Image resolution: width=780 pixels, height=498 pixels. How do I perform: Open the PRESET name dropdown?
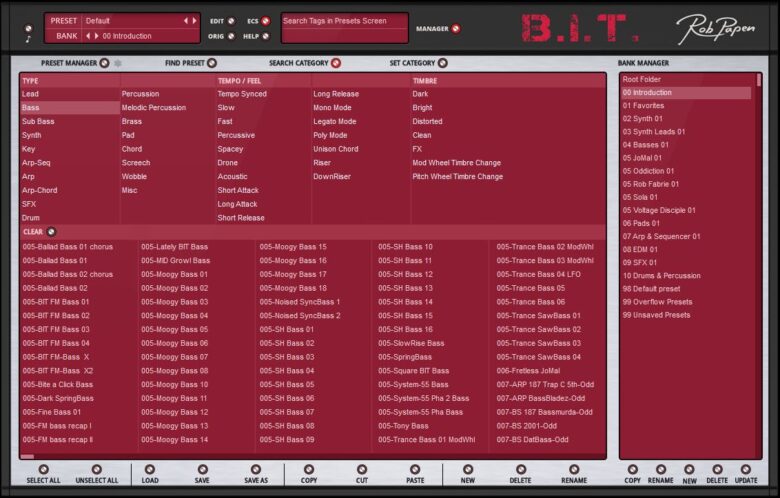tap(131, 20)
